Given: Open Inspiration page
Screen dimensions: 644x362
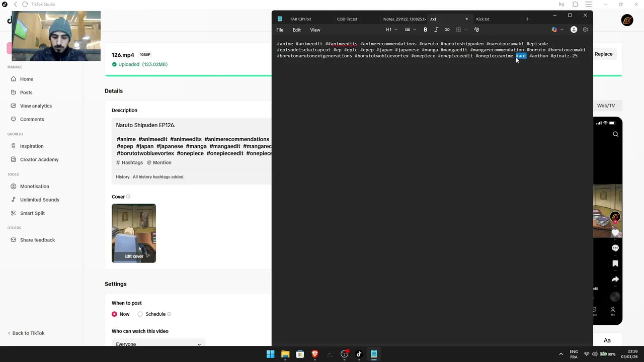Looking at the screenshot, I should click(32, 146).
